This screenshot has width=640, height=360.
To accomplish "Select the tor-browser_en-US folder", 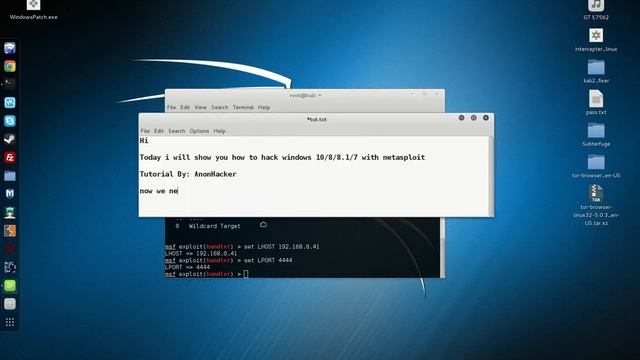I will click(596, 167).
